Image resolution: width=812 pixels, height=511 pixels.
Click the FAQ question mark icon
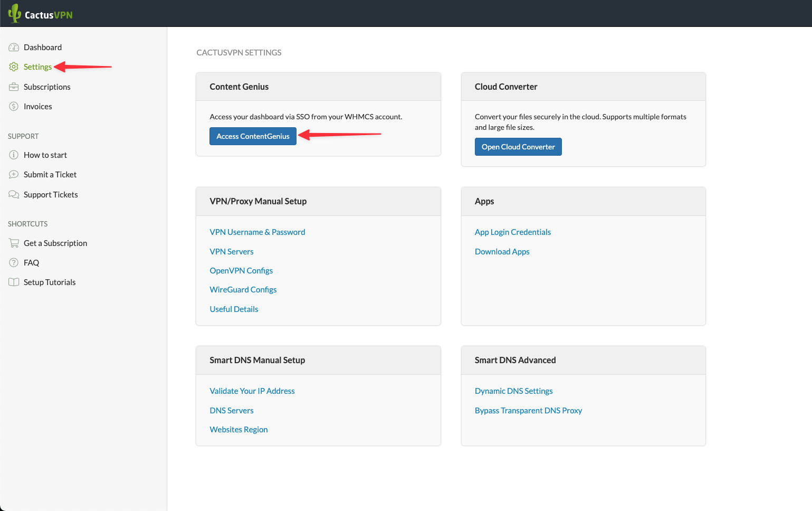pos(14,263)
